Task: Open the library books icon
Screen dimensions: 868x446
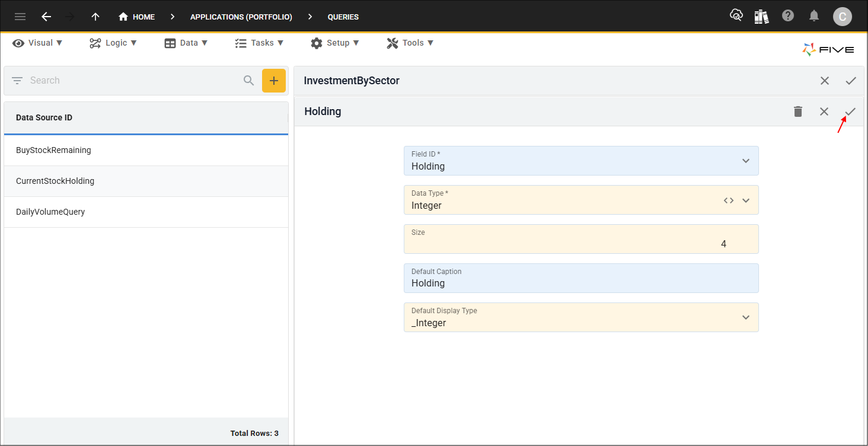Action: pyautogui.click(x=761, y=16)
